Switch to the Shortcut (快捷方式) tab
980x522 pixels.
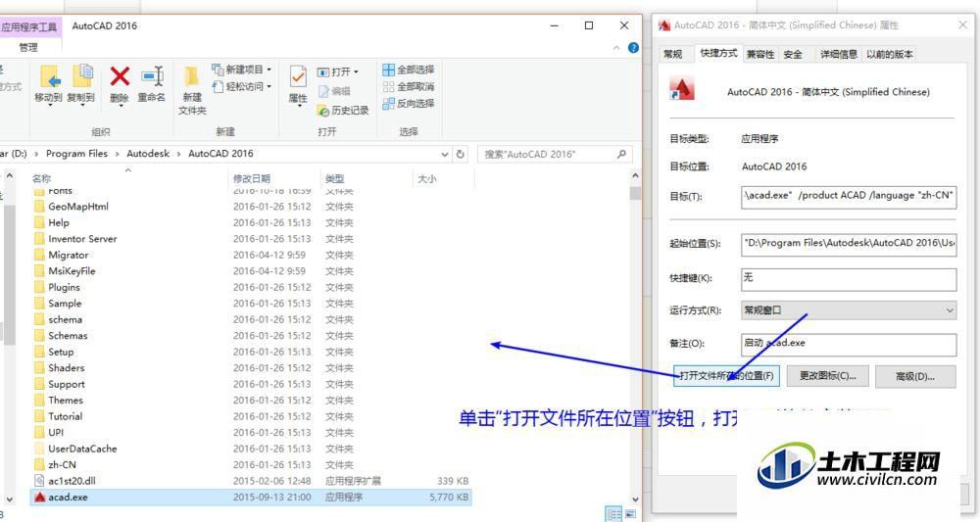[718, 53]
